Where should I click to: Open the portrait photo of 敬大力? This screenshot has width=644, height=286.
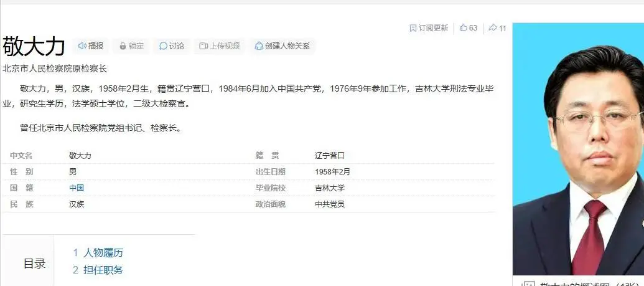click(578, 149)
